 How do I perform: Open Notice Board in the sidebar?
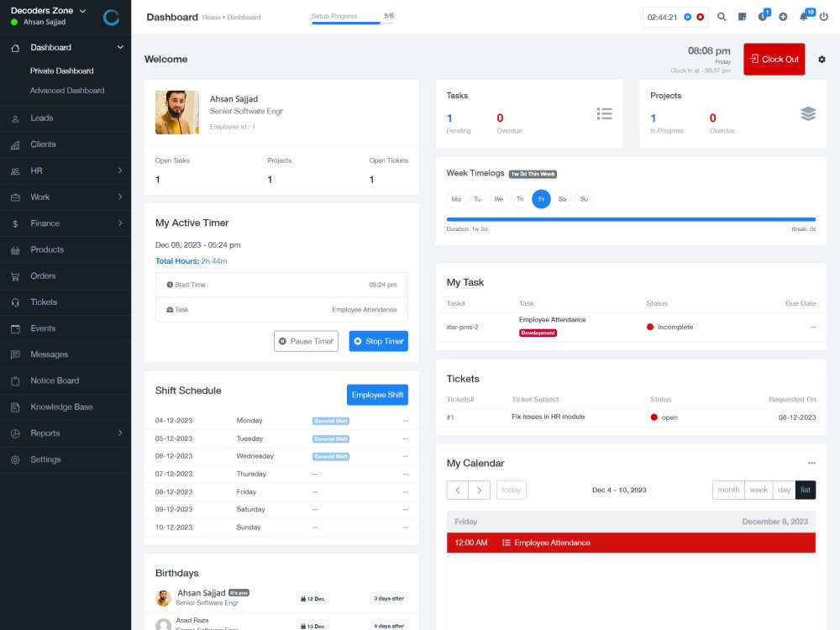tap(66, 381)
